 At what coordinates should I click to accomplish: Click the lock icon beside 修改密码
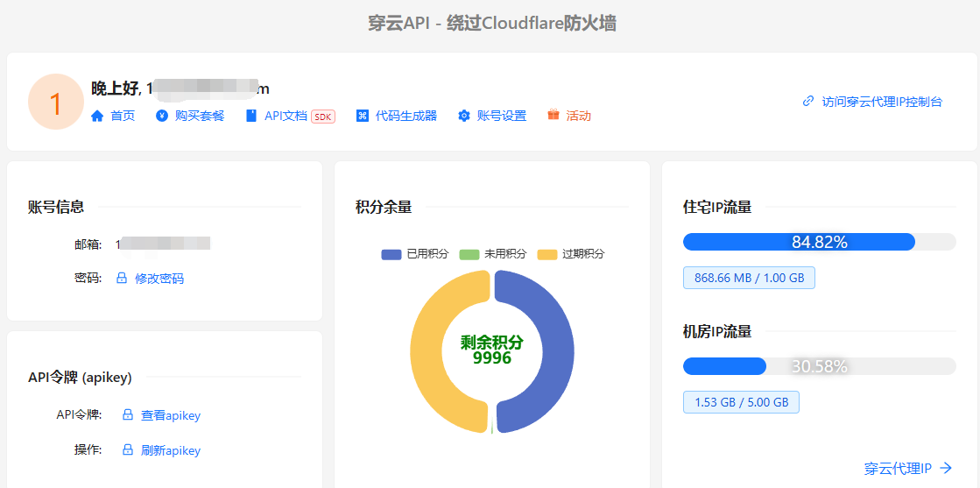coord(123,279)
